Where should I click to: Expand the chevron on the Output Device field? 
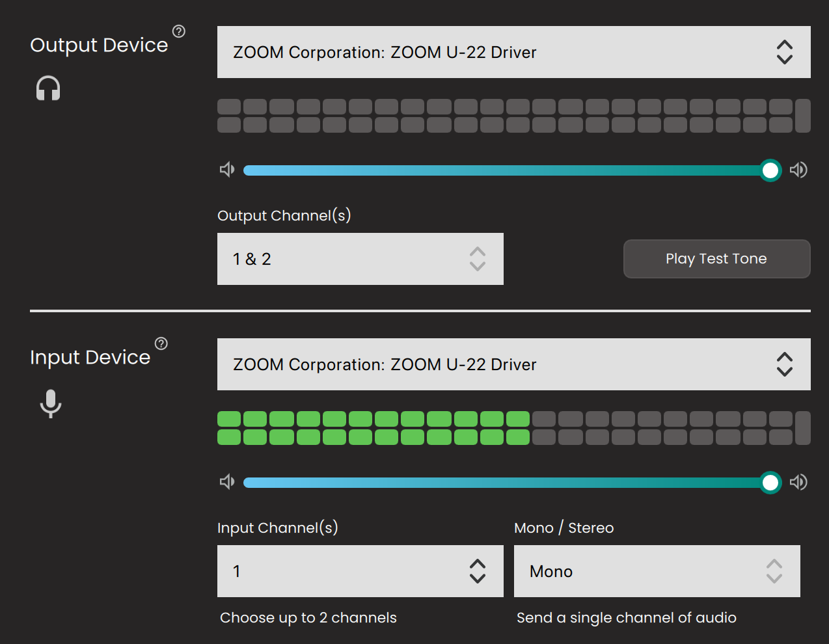[x=784, y=52]
